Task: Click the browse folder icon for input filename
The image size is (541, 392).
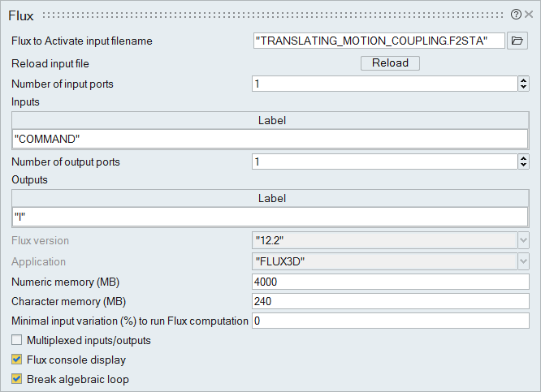Action: (x=517, y=41)
